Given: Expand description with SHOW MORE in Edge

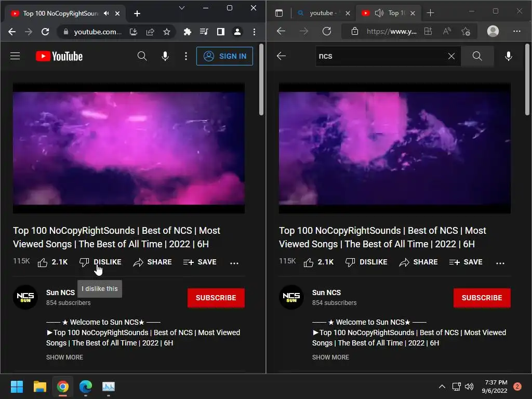Looking at the screenshot, I should point(330,357).
